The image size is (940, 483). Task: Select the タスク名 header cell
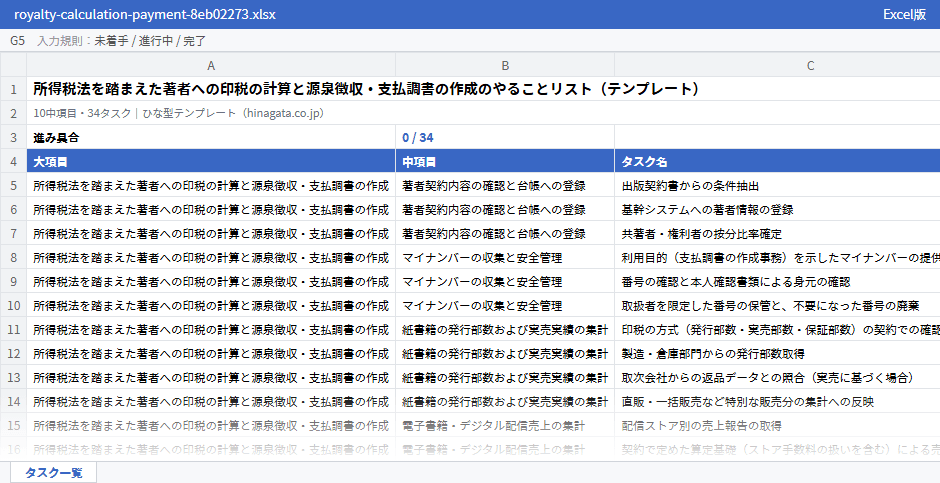coord(777,161)
